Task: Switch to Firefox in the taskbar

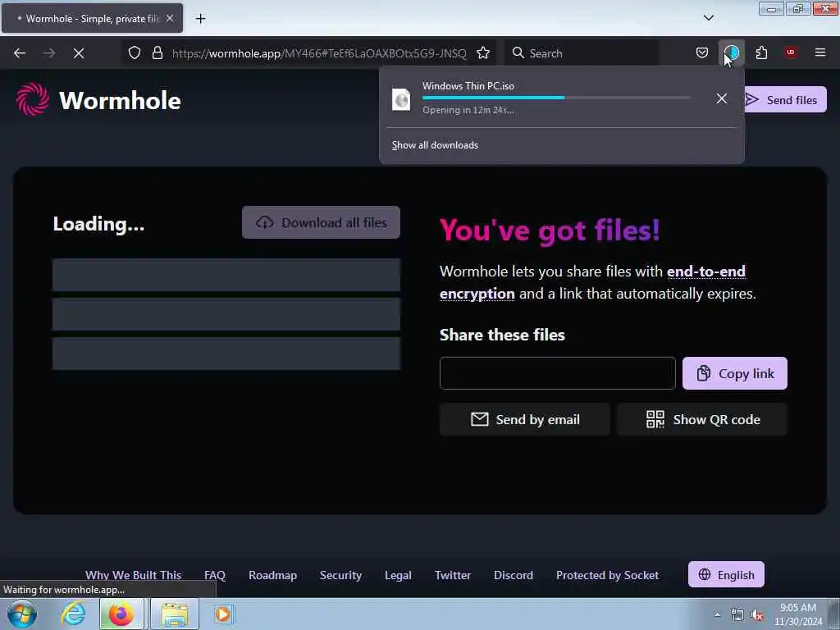Action: pyautogui.click(x=121, y=614)
